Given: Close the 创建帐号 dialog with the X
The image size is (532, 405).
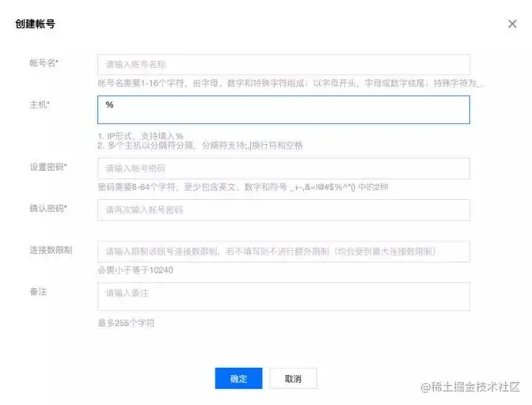Looking at the screenshot, I should click(x=512, y=24).
